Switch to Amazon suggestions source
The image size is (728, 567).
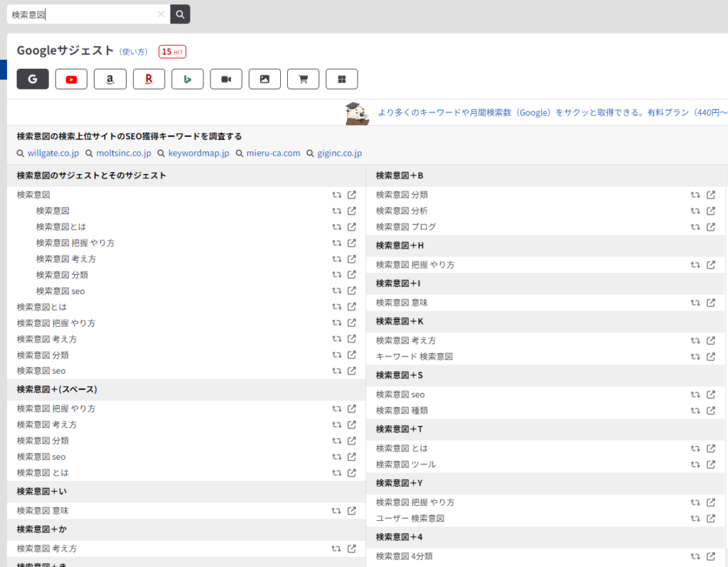pyautogui.click(x=110, y=79)
